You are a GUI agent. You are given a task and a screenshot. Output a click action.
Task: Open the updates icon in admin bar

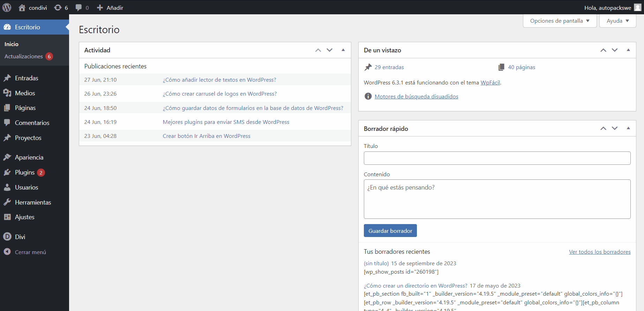(58, 8)
